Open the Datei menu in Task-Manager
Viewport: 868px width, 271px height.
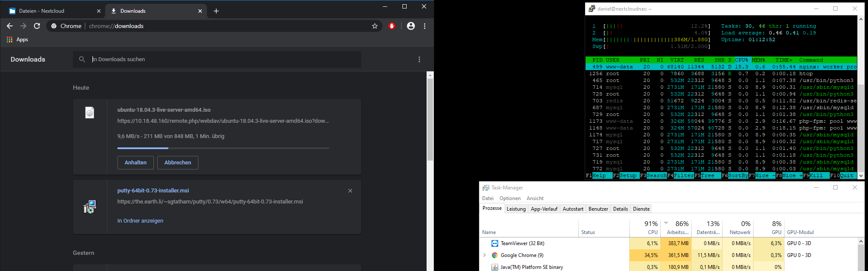pyautogui.click(x=488, y=198)
